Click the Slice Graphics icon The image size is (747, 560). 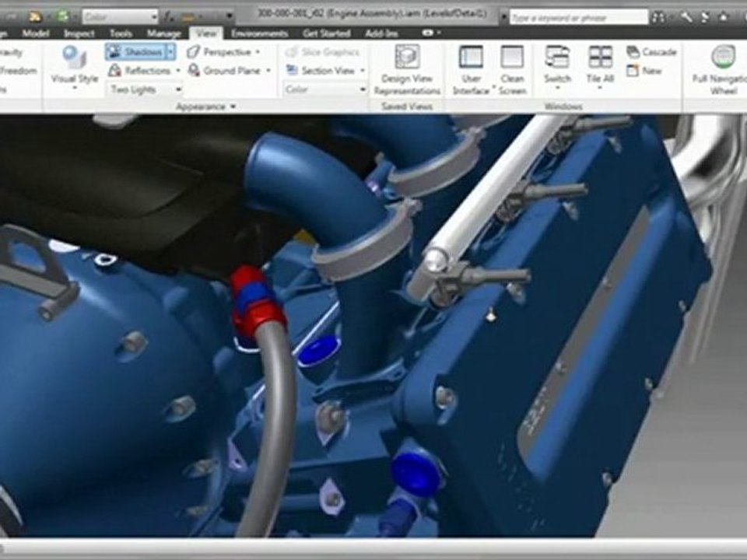click(x=292, y=52)
